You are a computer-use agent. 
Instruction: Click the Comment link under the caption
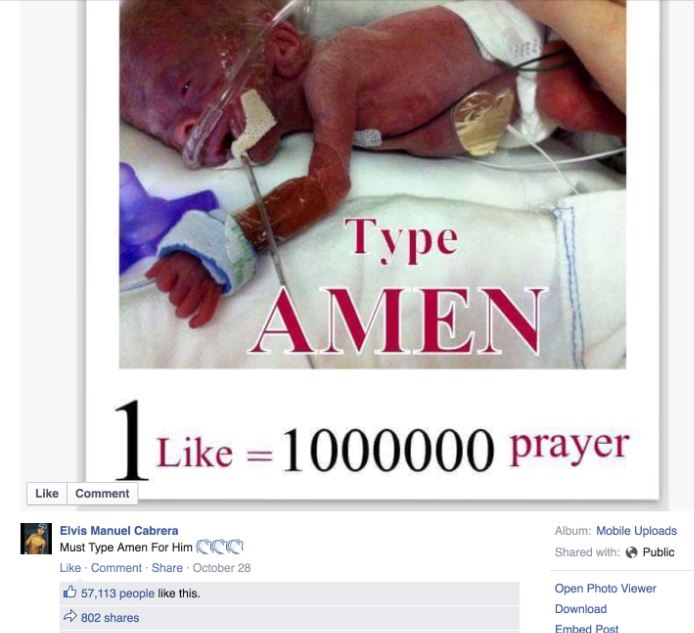coord(116,567)
